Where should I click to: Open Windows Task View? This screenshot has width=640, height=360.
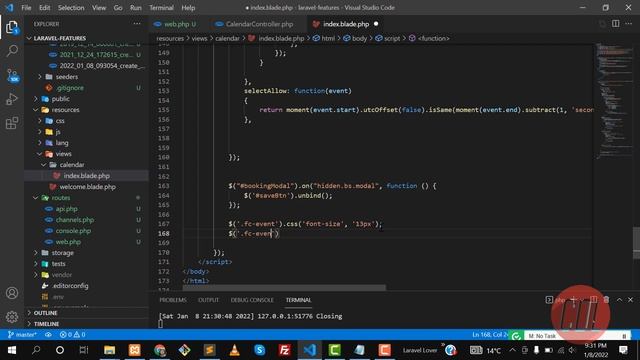pos(84,350)
